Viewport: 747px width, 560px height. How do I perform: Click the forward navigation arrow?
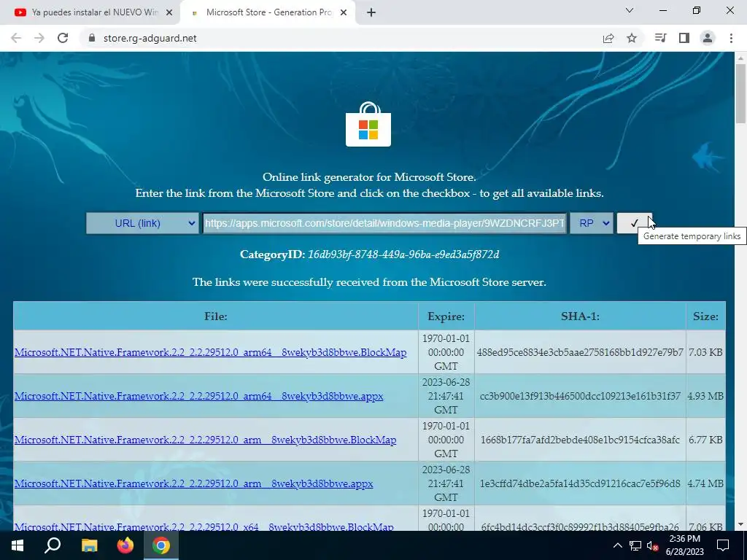[x=39, y=38]
